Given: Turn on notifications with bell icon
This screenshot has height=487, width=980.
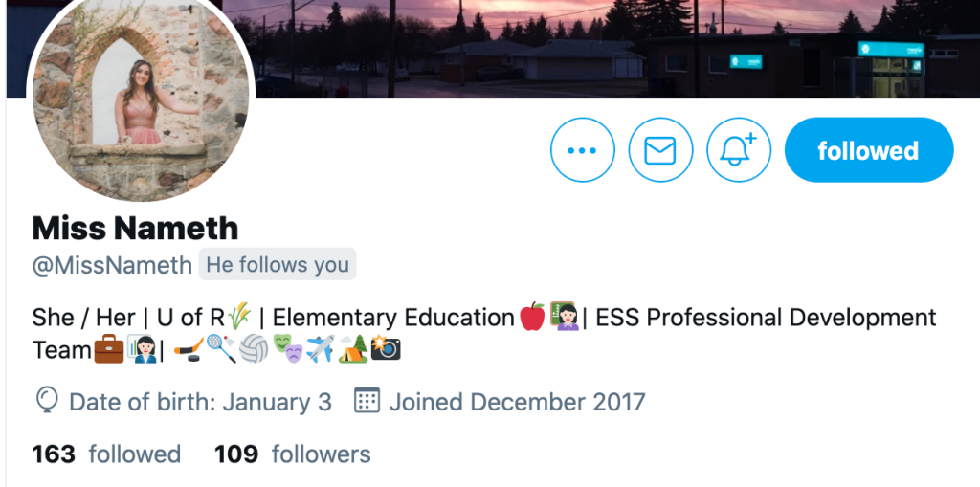Looking at the screenshot, I should pyautogui.click(x=739, y=150).
